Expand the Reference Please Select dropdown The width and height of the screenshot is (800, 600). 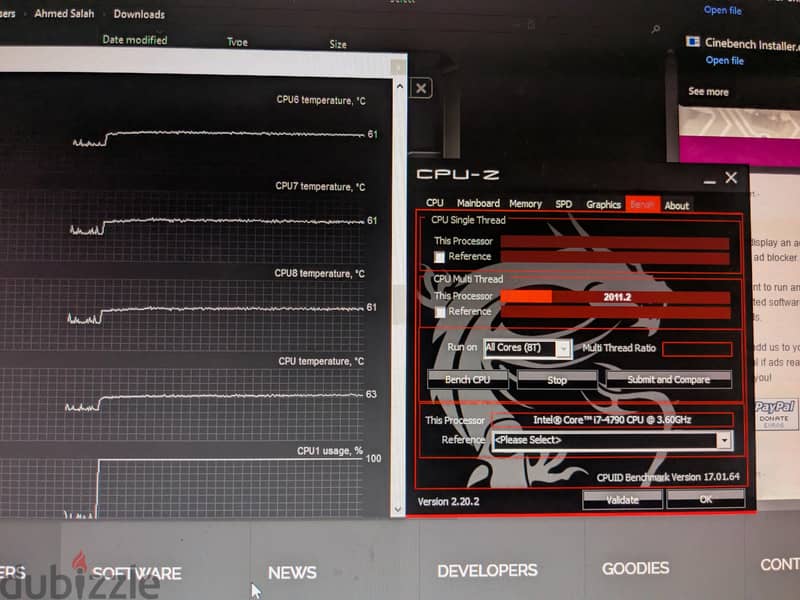point(612,440)
